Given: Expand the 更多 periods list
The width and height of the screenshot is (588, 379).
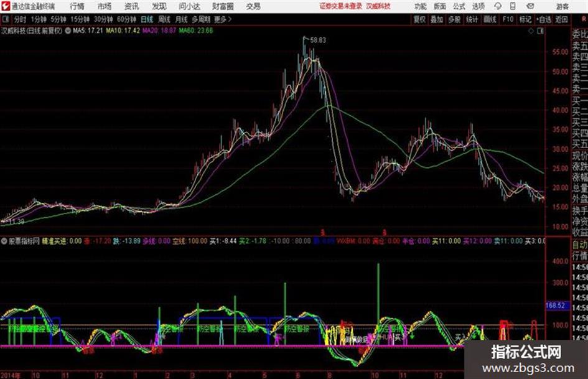Looking at the screenshot, I should (x=222, y=19).
